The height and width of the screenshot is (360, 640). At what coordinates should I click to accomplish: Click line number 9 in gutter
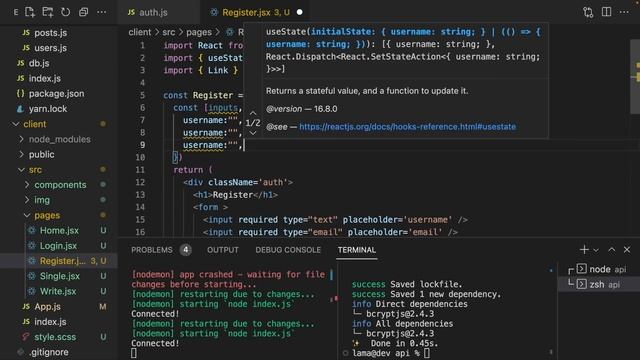point(142,145)
